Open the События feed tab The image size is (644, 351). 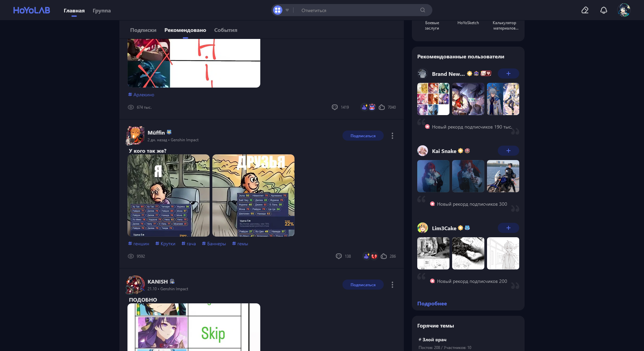[x=226, y=30]
